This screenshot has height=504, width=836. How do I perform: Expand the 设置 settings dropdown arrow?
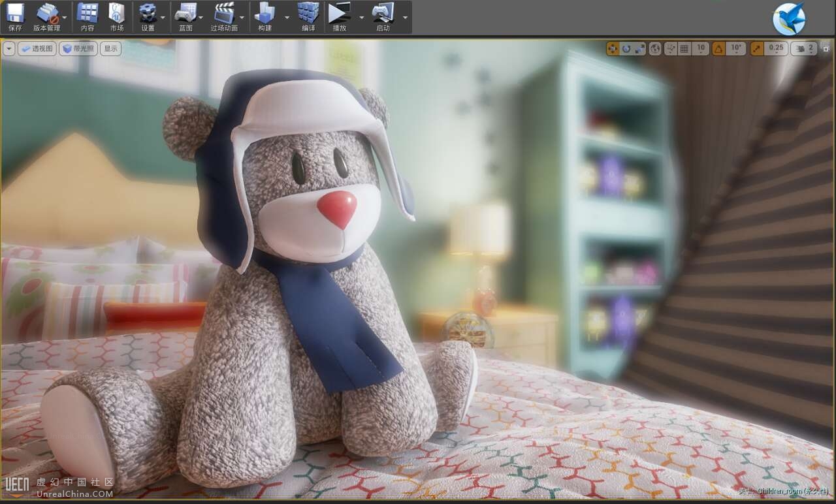[164, 17]
